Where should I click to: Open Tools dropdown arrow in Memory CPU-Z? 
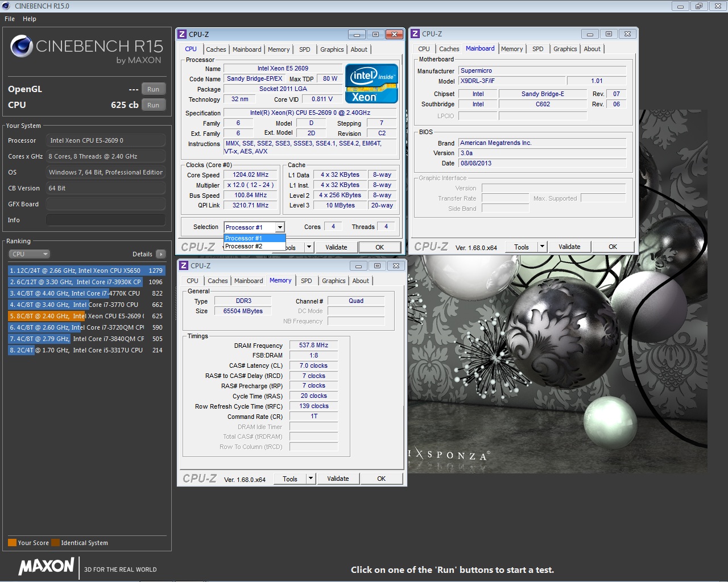[x=311, y=479]
